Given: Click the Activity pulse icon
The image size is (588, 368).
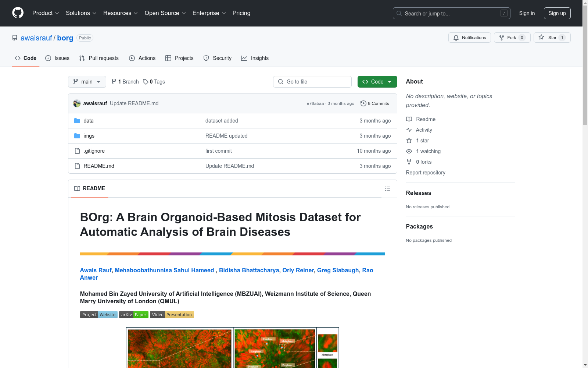Looking at the screenshot, I should (x=409, y=130).
